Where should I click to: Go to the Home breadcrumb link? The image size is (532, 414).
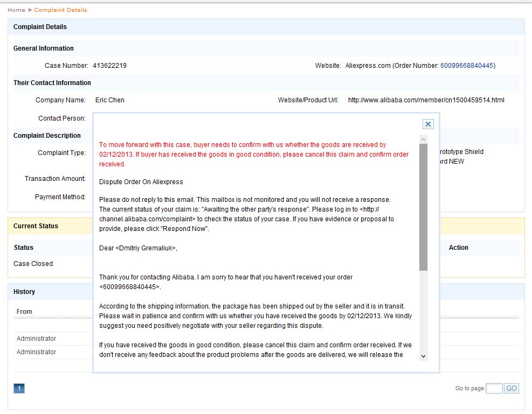[x=16, y=10]
